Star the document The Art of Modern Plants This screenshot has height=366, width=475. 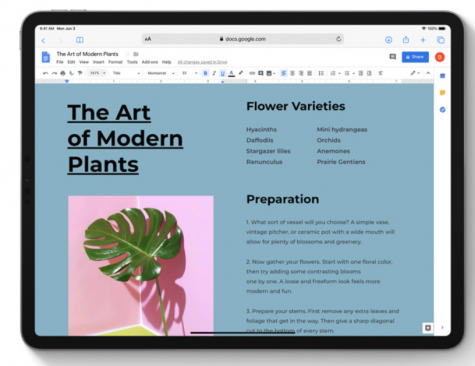127,54
